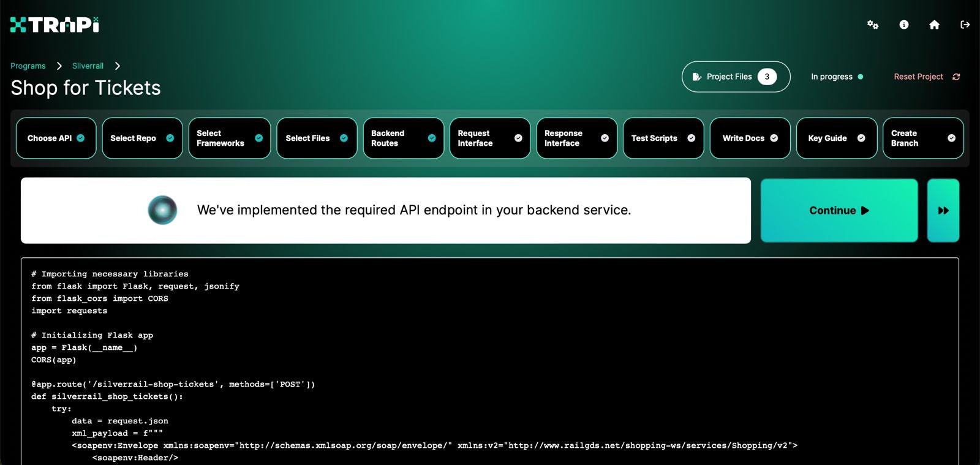Open the Response Interface step

(577, 138)
